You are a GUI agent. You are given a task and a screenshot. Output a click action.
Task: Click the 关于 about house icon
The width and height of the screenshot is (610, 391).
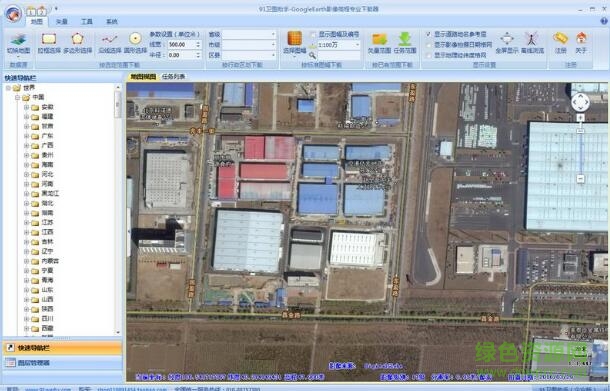[581, 43]
